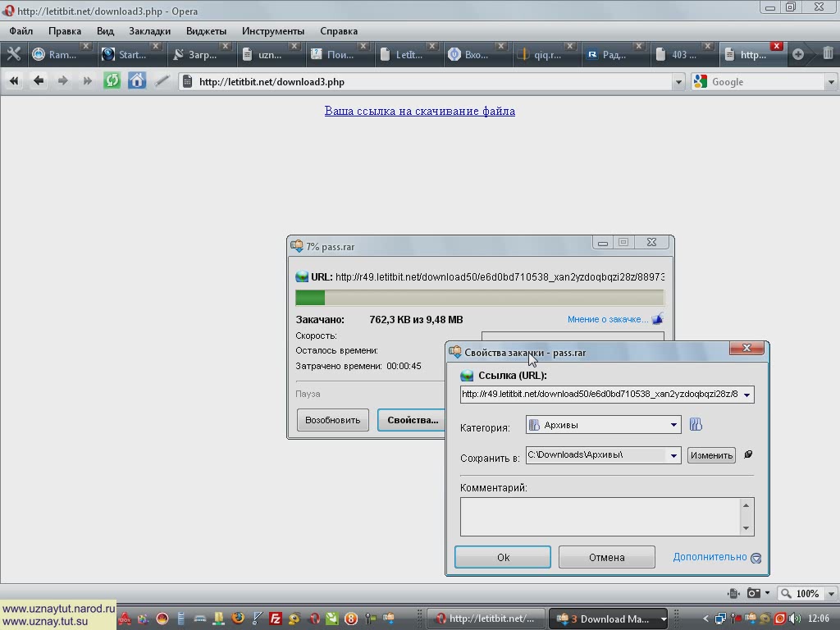Open the address bar history dropdown

pyautogui.click(x=678, y=81)
